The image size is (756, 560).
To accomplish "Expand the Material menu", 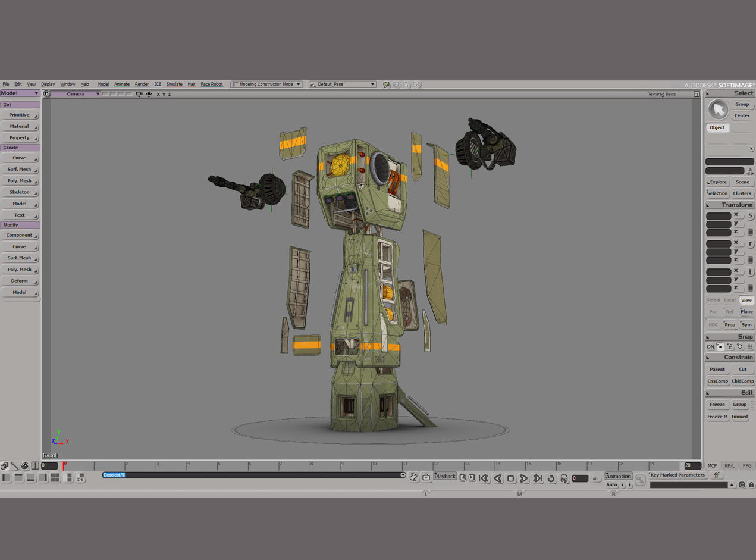I will click(x=20, y=126).
